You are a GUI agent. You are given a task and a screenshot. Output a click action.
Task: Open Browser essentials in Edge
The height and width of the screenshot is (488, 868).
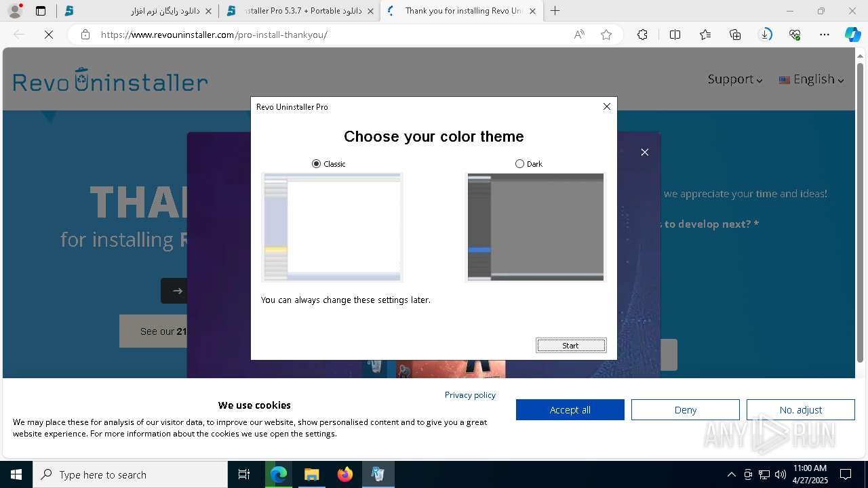[795, 35]
